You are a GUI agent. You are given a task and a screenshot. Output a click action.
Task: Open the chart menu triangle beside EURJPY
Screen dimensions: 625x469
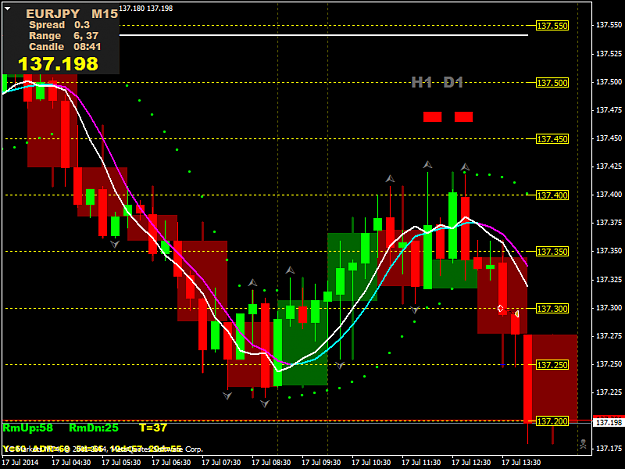[7, 8]
